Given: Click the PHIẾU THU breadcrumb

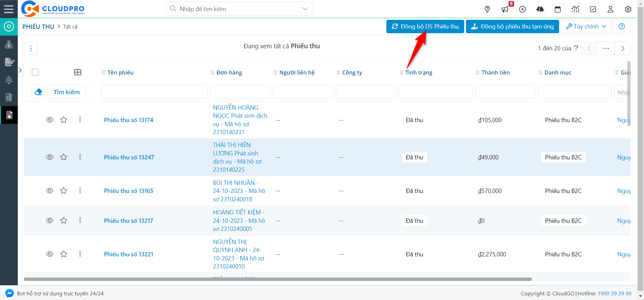Looking at the screenshot, I should pos(38,27).
